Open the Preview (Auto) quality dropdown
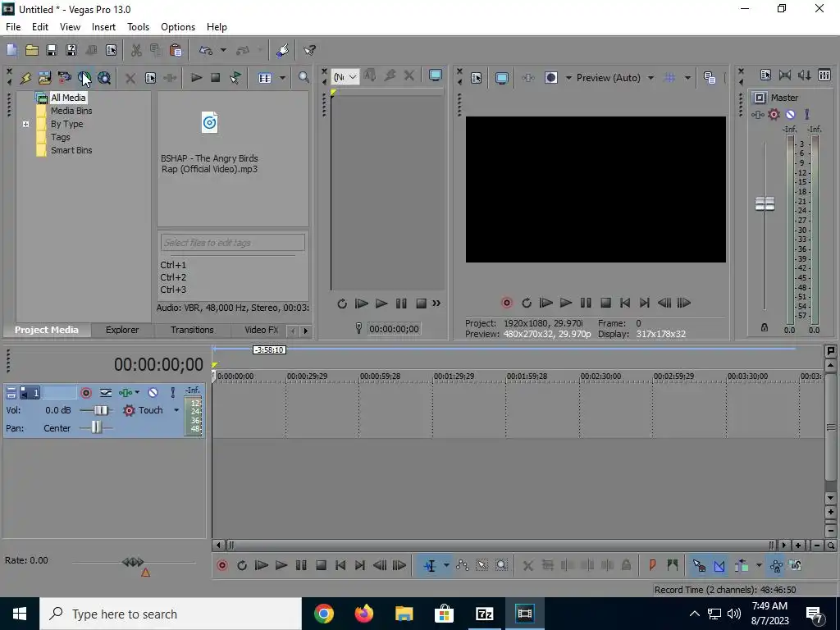Screen dimensions: 840x630 pyautogui.click(x=614, y=78)
